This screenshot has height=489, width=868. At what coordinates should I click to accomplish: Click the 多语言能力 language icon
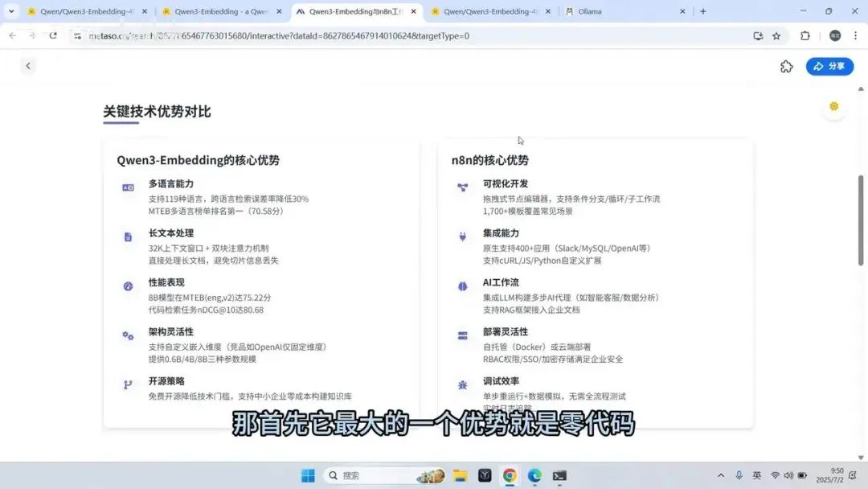point(128,187)
